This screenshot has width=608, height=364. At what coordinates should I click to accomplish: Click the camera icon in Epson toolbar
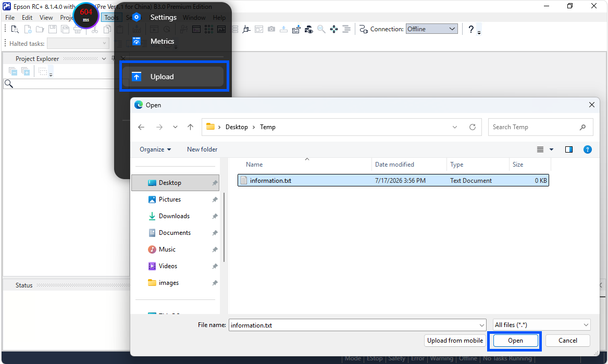click(x=271, y=29)
